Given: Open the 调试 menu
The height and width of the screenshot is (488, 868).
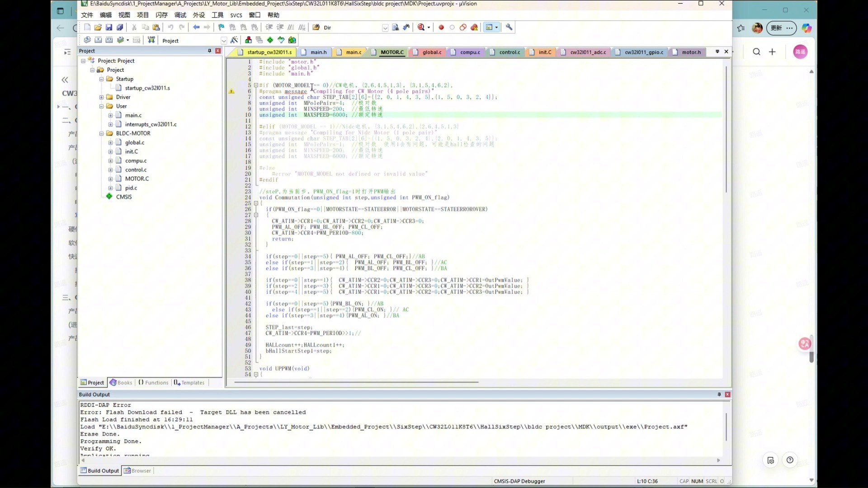Looking at the screenshot, I should pyautogui.click(x=180, y=15).
